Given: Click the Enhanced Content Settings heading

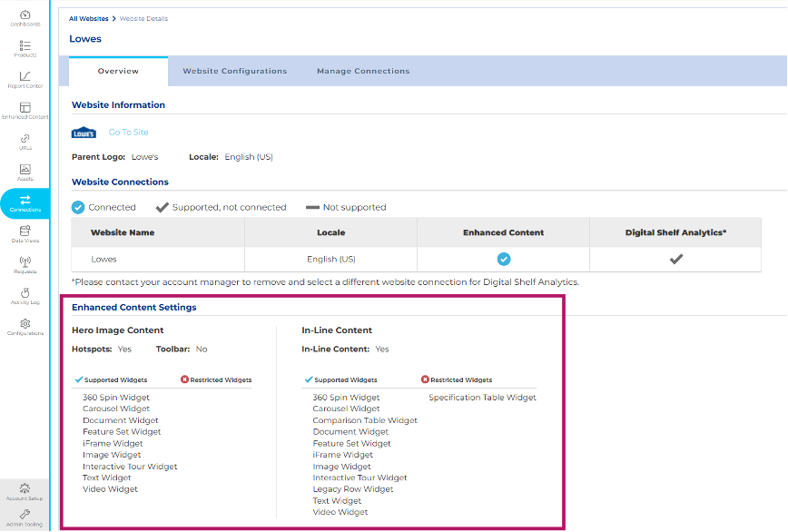Looking at the screenshot, I should pos(134,308).
